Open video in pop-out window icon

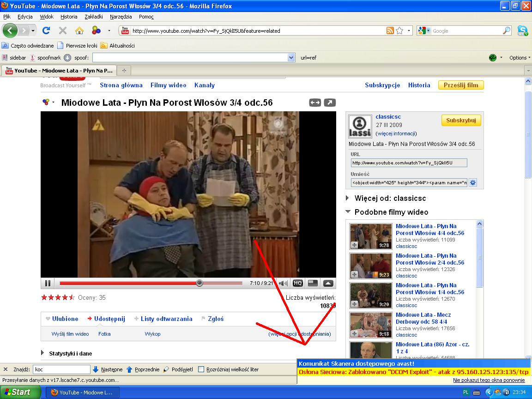[x=330, y=103]
